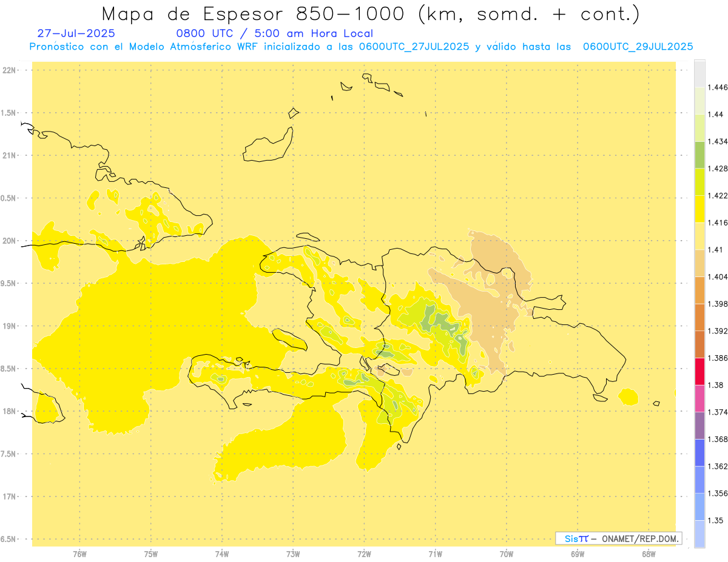Click the legend value '1.392'

[x=717, y=331]
